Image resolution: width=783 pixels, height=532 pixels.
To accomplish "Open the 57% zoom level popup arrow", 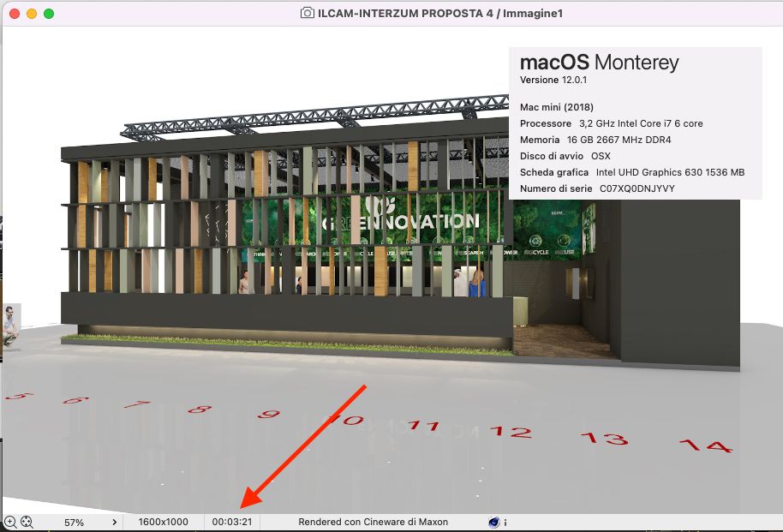I will click(x=114, y=522).
